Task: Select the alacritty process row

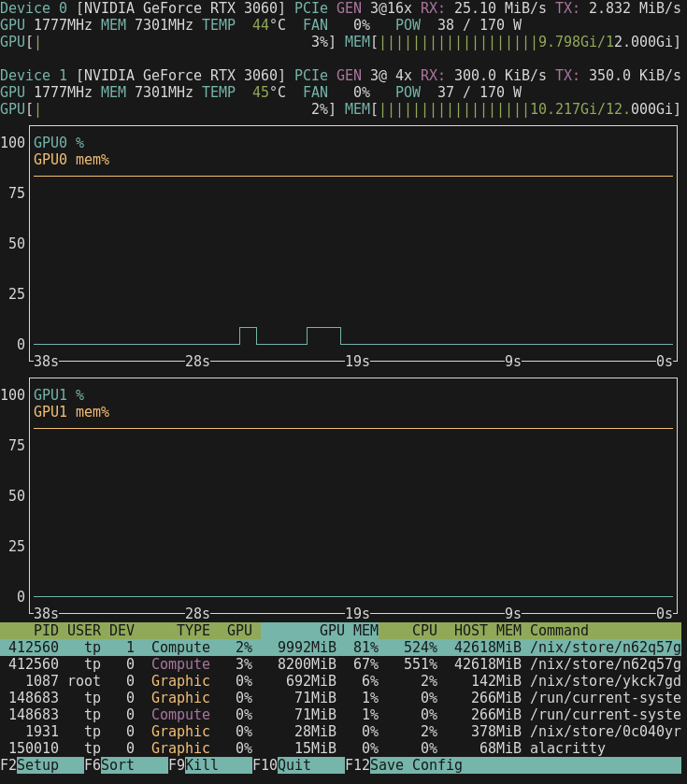Action: 342,748
